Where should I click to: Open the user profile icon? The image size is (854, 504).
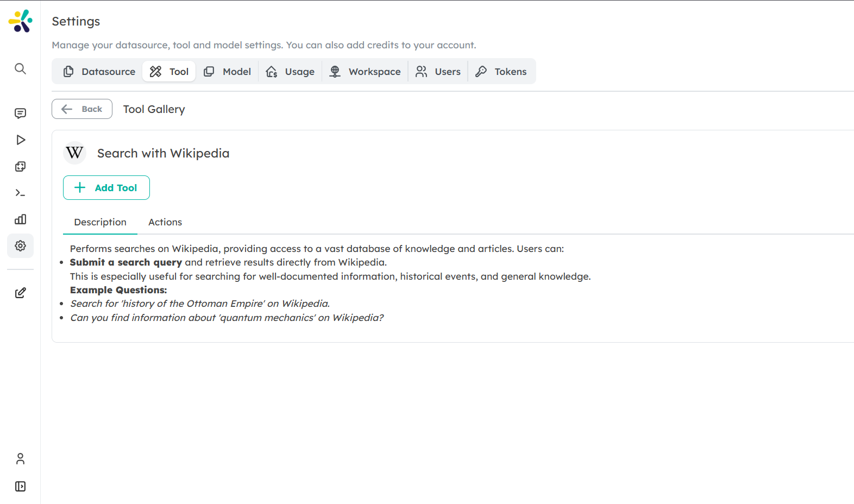[x=20, y=459]
